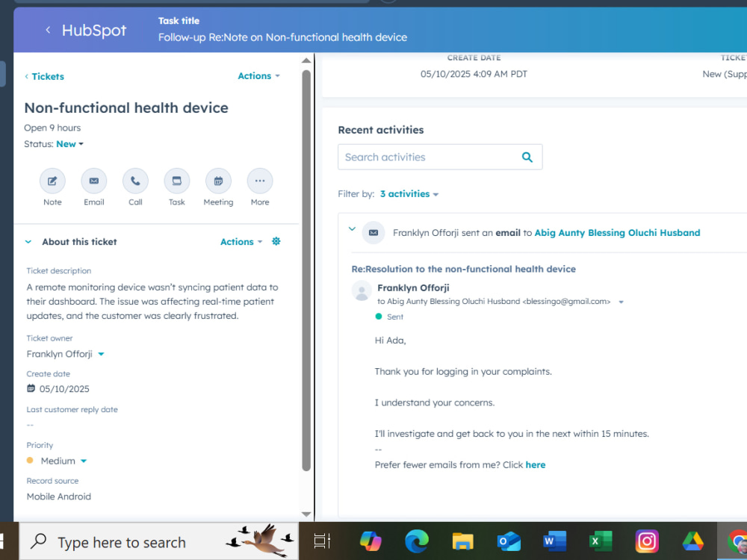Click the Create date 05/10/2025 value
This screenshot has height=560, width=747.
click(64, 389)
